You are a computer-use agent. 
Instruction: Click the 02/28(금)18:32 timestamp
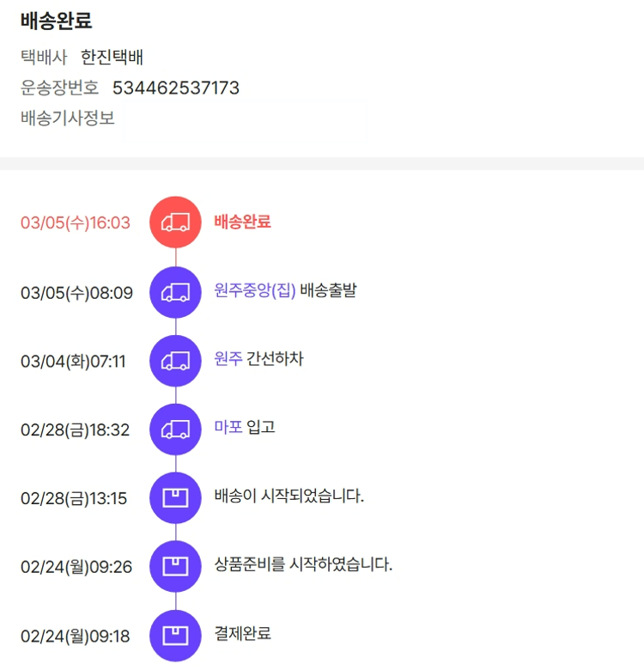[x=75, y=429]
